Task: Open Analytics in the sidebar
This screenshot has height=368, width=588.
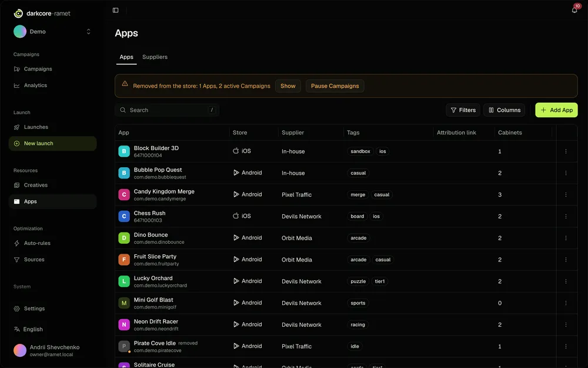Action: pos(52,85)
